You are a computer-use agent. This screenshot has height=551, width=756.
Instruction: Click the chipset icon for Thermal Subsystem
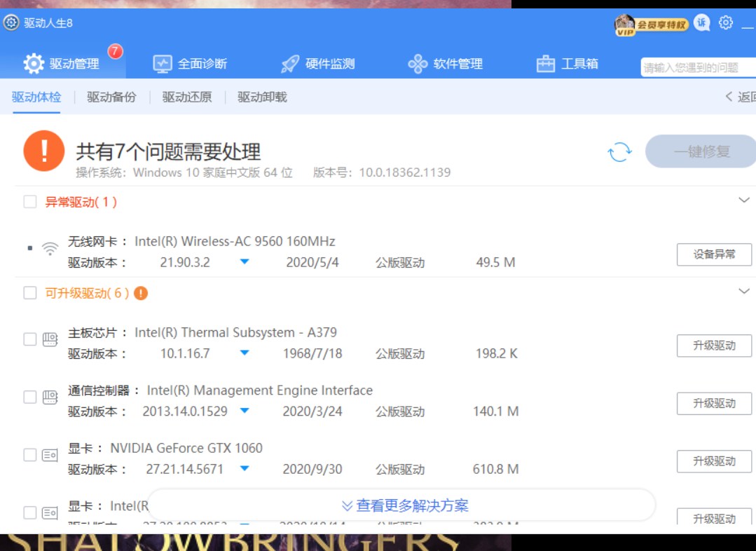coord(50,340)
